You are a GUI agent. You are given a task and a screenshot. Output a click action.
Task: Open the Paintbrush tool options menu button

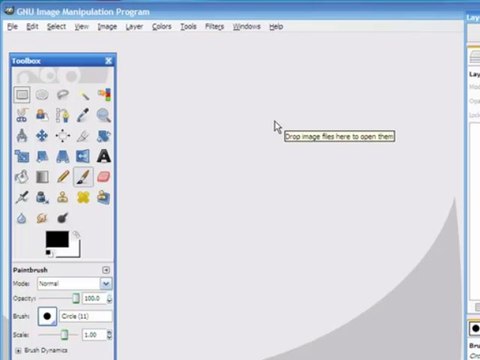[x=106, y=270]
